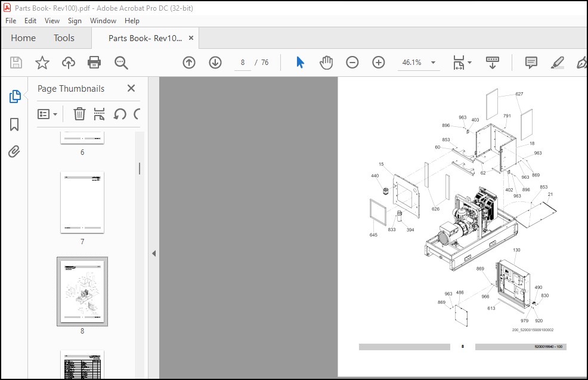
Task: Delete the selected page thumbnail
Action: [79, 114]
